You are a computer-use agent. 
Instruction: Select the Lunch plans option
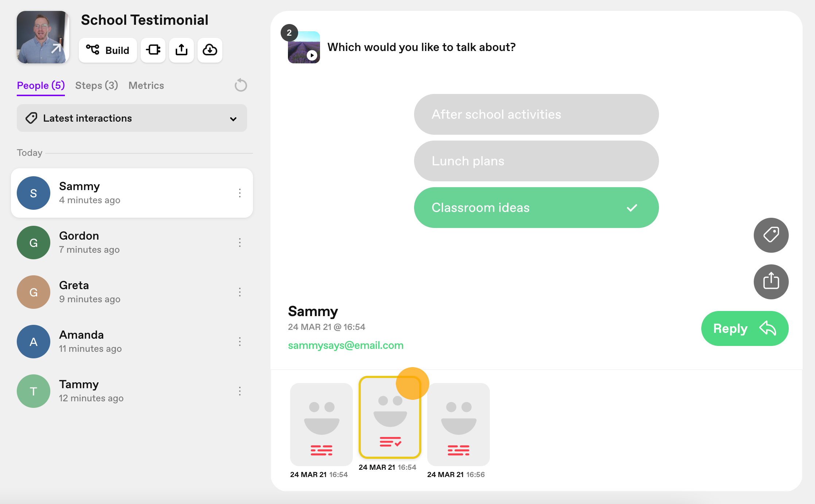point(536,161)
